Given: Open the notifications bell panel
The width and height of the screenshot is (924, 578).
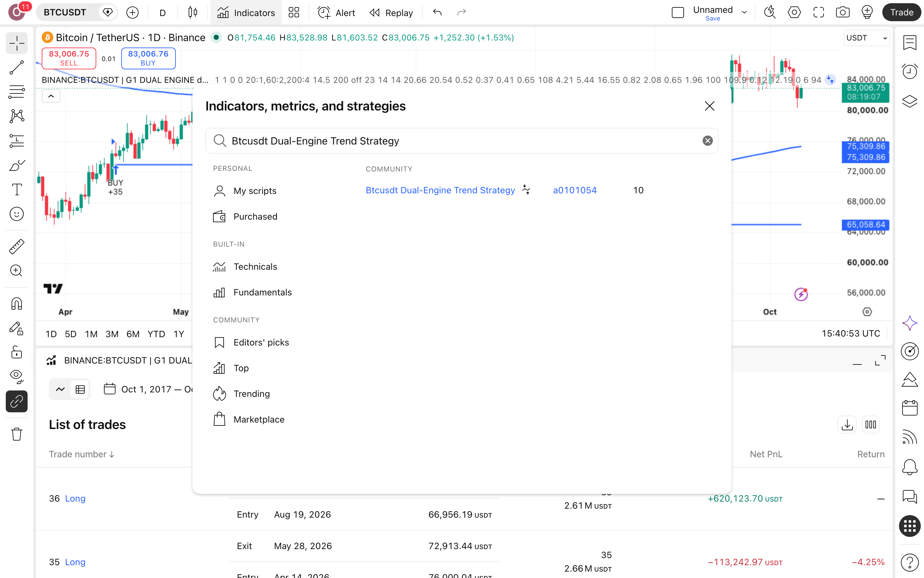Looking at the screenshot, I should tap(910, 467).
